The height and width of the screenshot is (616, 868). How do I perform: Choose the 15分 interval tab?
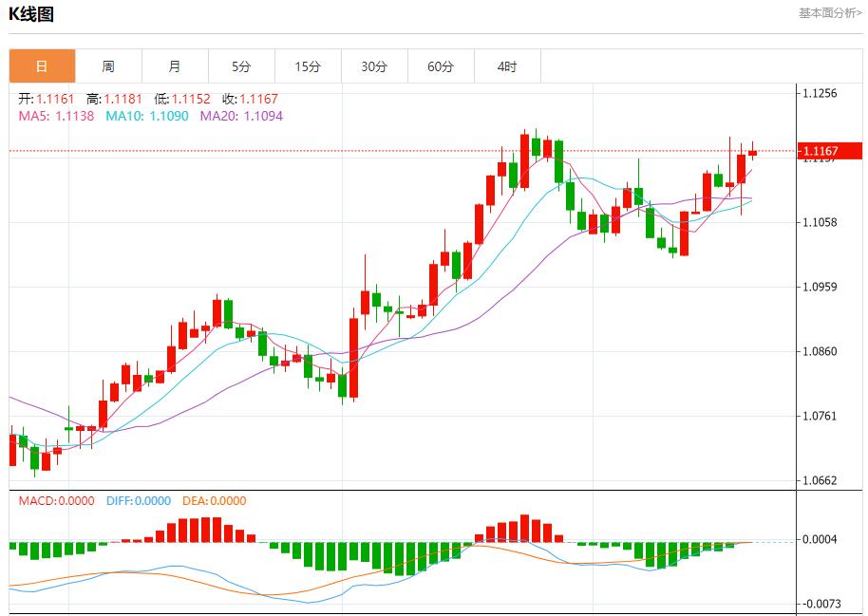pyautogui.click(x=308, y=66)
